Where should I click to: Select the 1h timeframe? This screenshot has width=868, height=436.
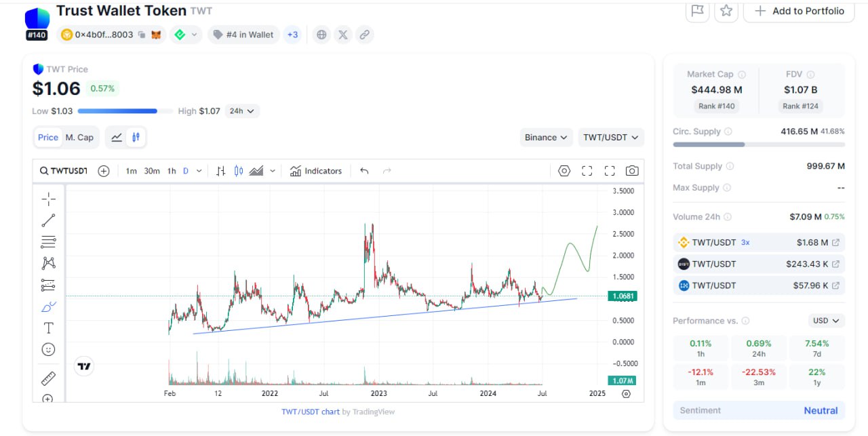click(172, 171)
